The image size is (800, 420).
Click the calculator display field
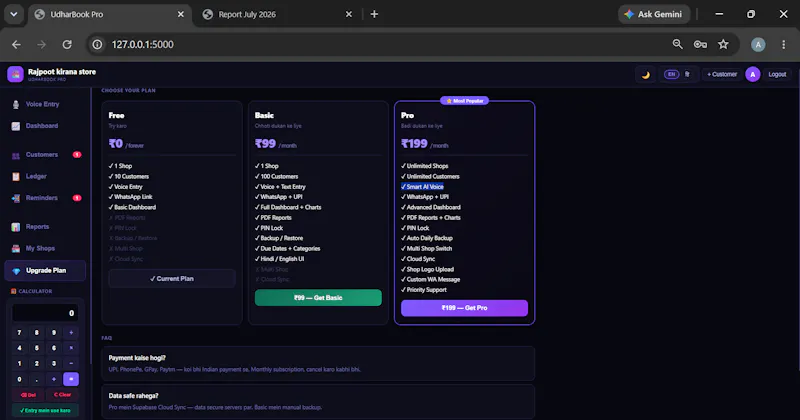pyautogui.click(x=45, y=313)
